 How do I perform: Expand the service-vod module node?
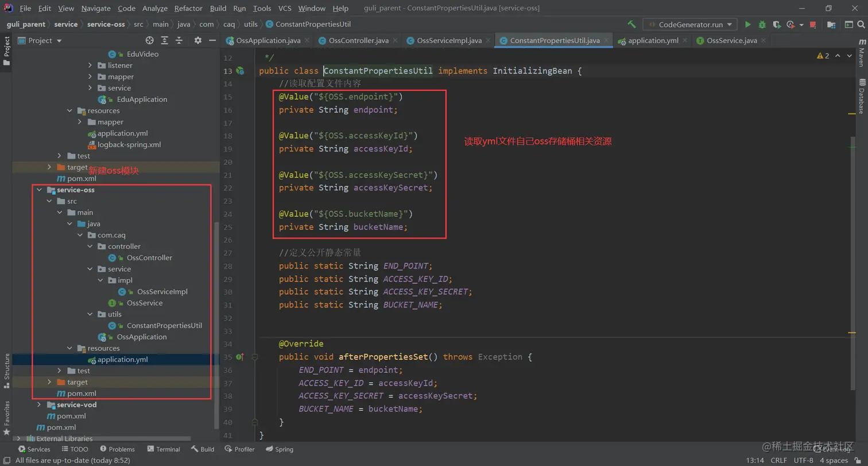click(x=39, y=405)
